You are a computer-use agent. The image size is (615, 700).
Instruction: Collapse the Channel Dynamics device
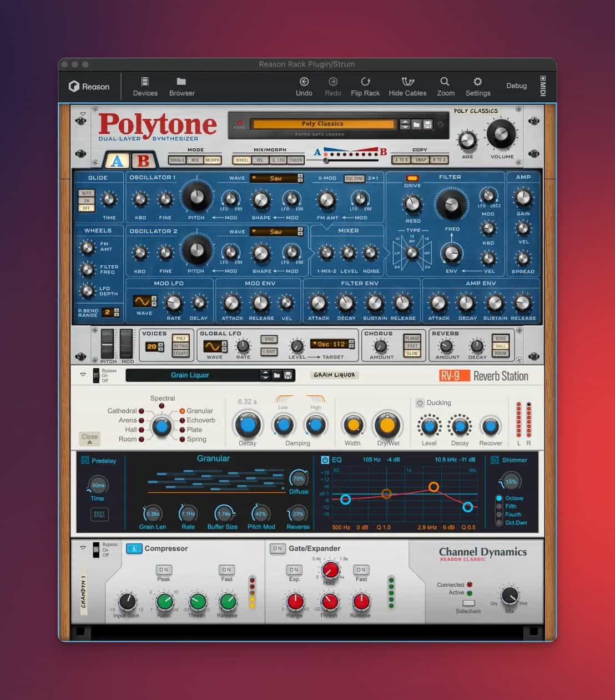pyautogui.click(x=83, y=547)
